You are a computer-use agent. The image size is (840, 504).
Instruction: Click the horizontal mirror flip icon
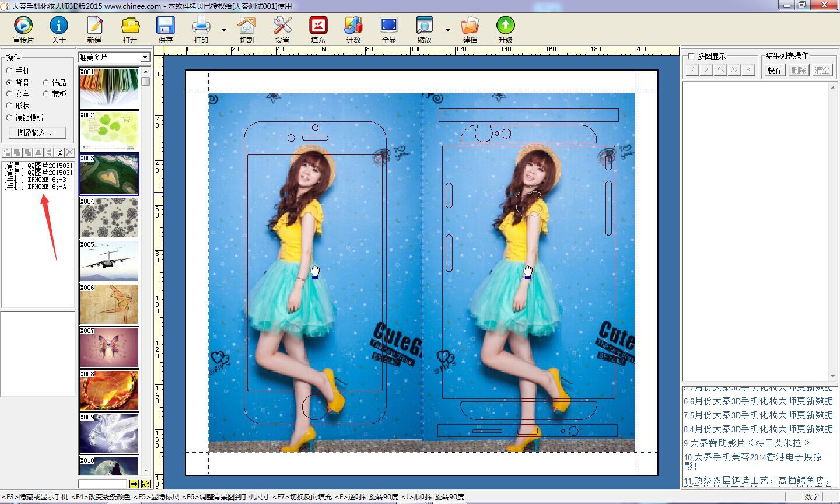tap(38, 153)
